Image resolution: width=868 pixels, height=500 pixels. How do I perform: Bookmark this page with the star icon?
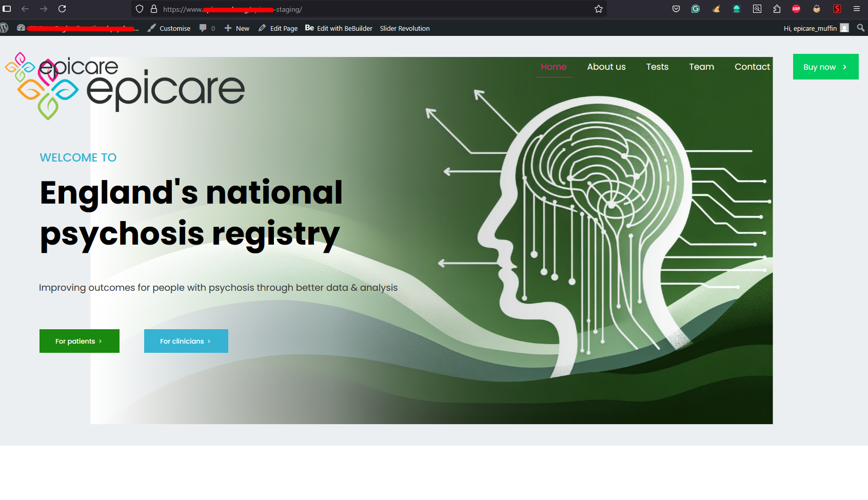598,9
